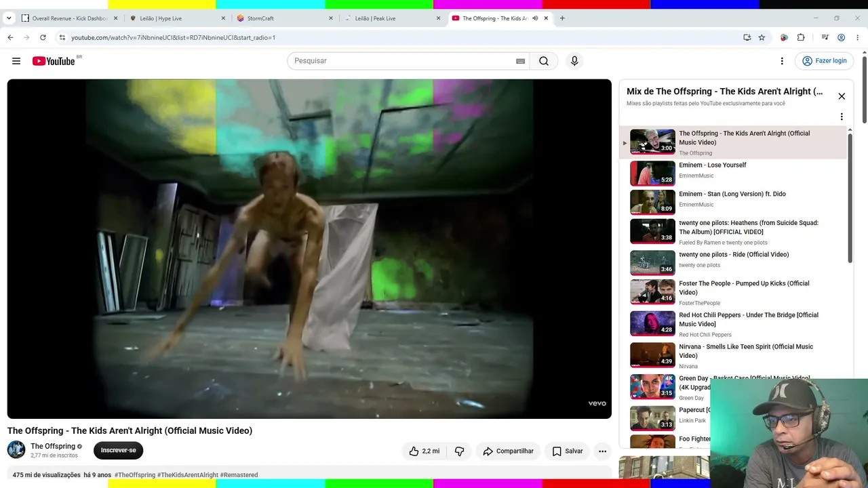Like the video with thumbs up
Screen dimensions: 868x488
click(424, 451)
